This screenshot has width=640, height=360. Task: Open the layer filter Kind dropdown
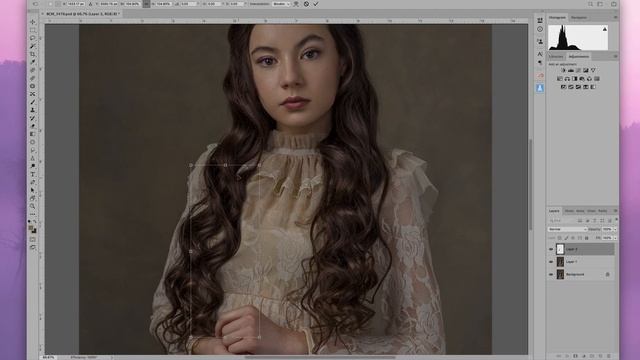pyautogui.click(x=562, y=220)
